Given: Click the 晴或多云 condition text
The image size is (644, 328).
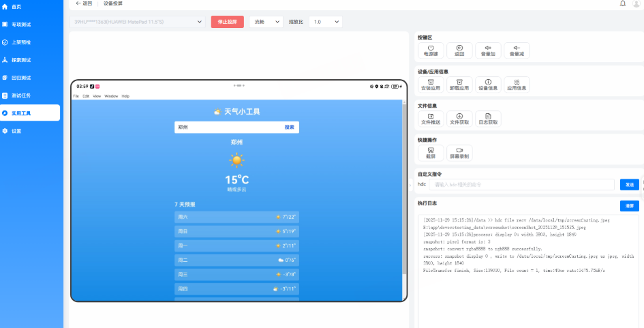Looking at the screenshot, I should [x=236, y=190].
